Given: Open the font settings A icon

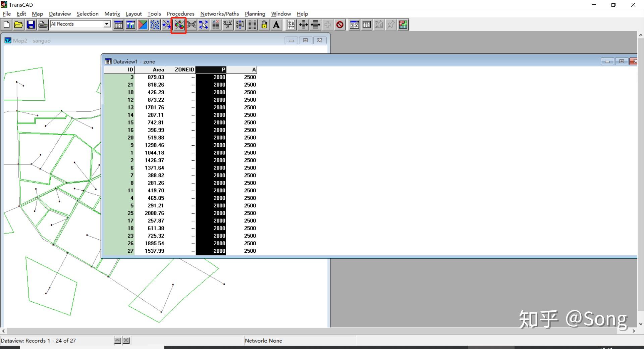Looking at the screenshot, I should [276, 24].
